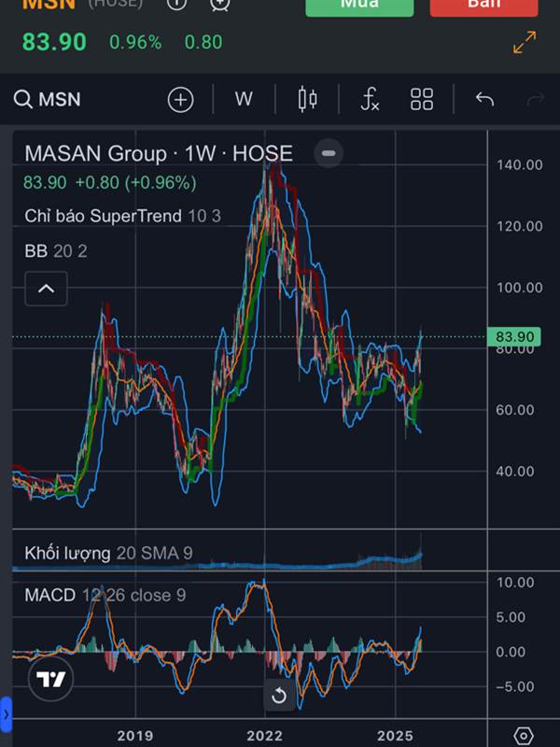Screen dimensions: 560x747
Task: Tap the green Mua buy button
Action: [359, 7]
